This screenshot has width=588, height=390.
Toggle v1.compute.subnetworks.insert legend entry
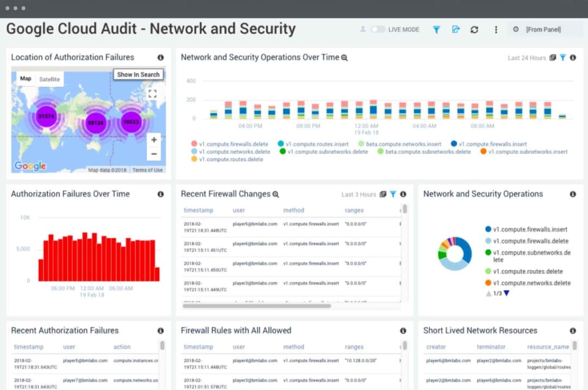click(x=524, y=152)
